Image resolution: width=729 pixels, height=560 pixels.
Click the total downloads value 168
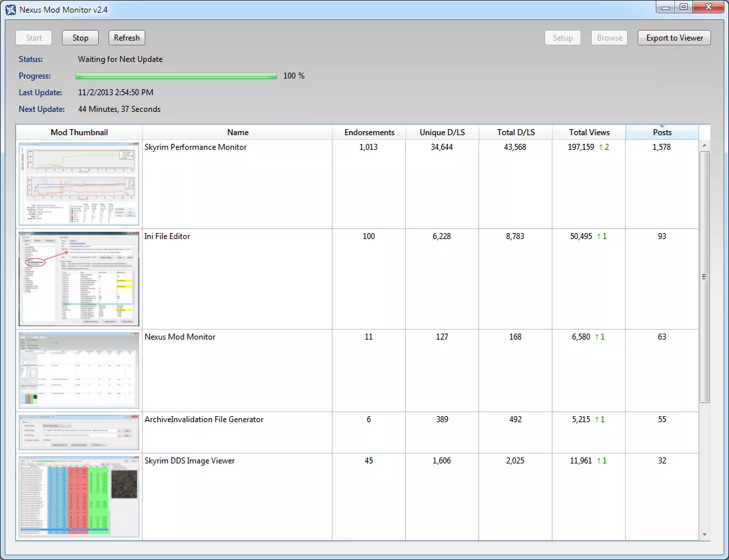pos(515,336)
